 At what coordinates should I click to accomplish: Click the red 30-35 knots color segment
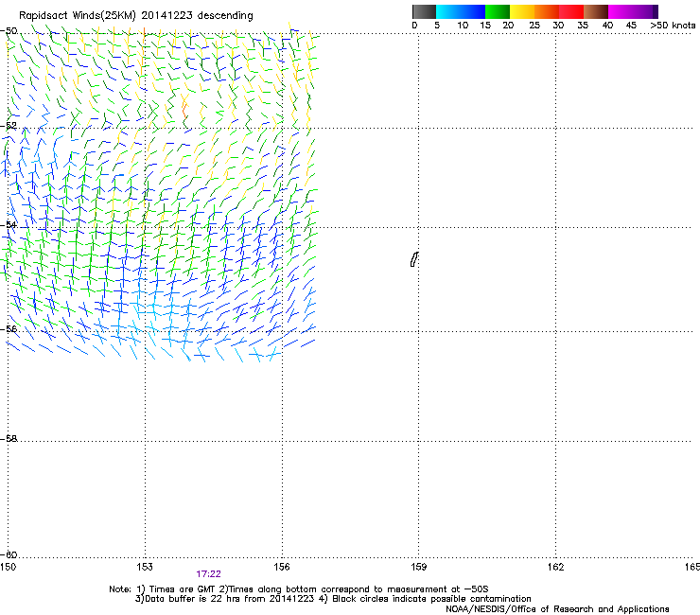571,11
